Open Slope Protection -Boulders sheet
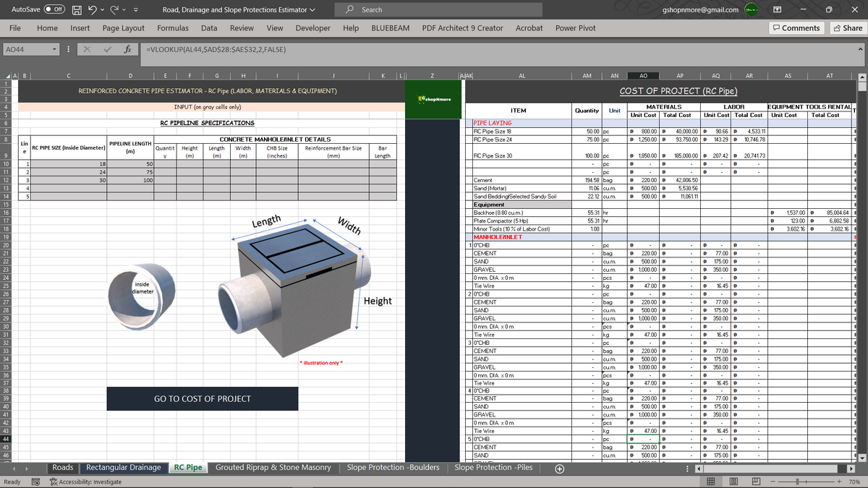Viewport: 868px width, 488px height. [x=393, y=467]
